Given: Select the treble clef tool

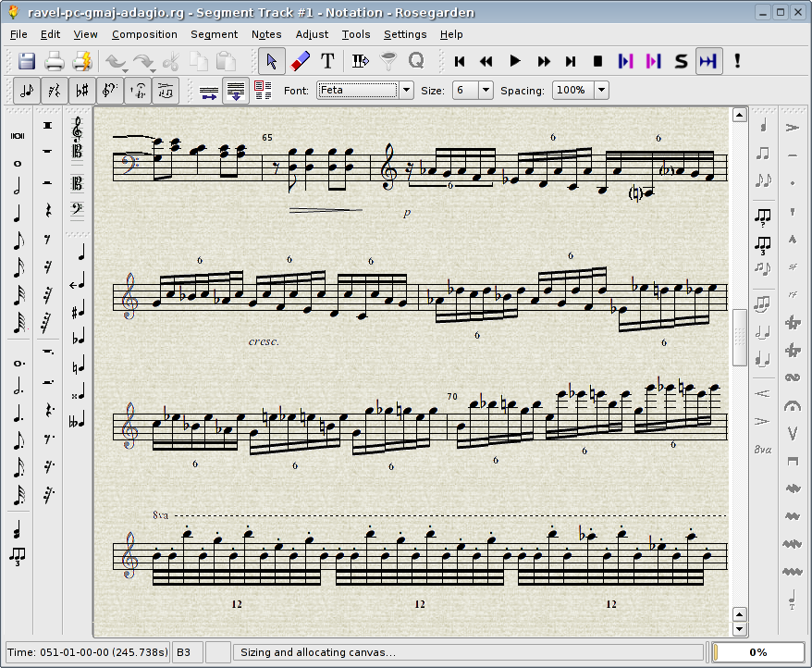Looking at the screenshot, I should pyautogui.click(x=77, y=129).
